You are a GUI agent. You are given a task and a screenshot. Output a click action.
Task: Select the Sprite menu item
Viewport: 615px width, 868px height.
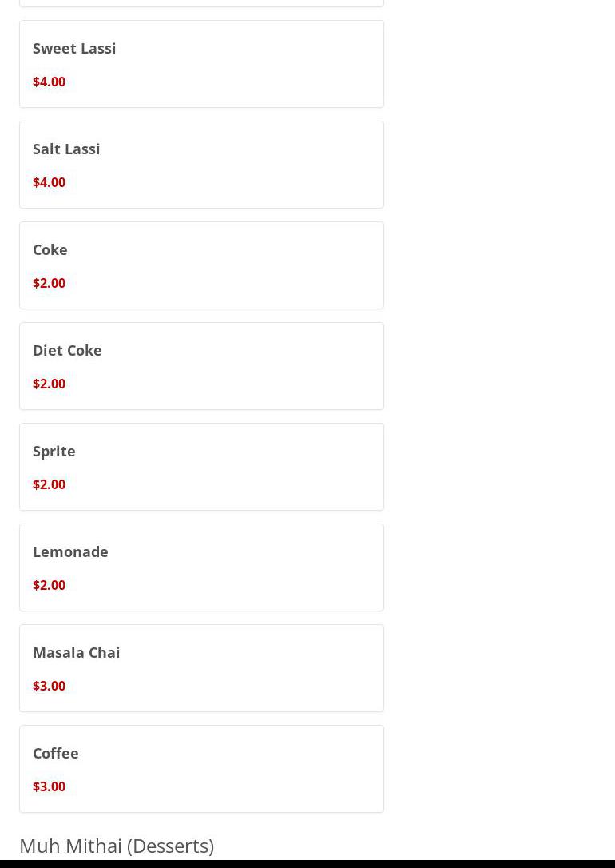click(54, 451)
